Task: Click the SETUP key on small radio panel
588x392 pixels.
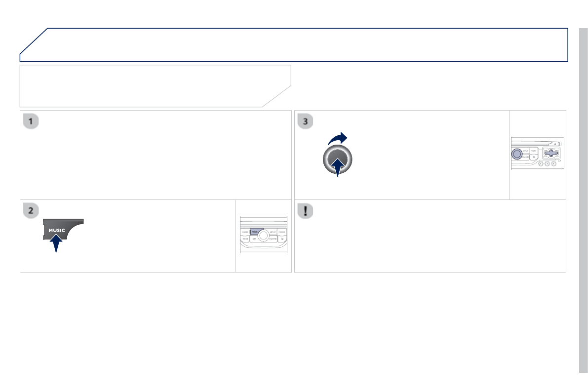Action: [273, 232]
